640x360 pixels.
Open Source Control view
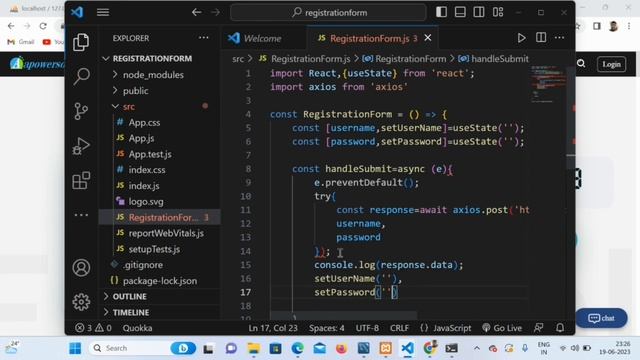[81, 111]
